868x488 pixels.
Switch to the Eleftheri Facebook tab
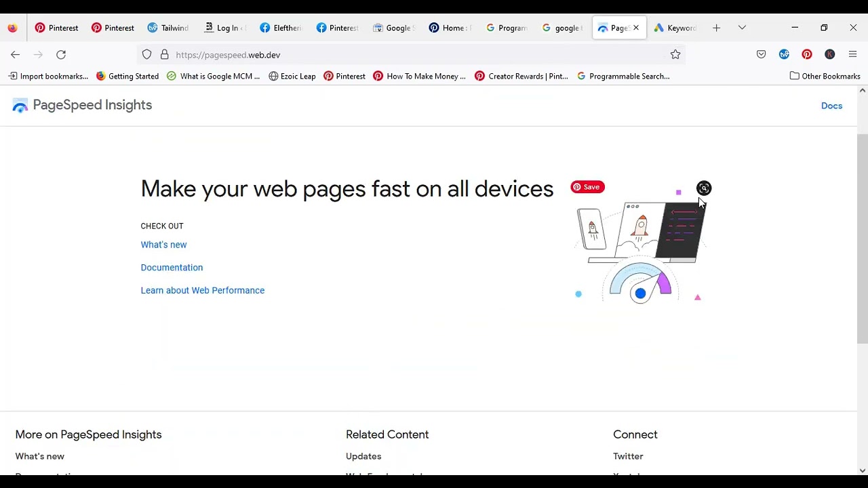[x=281, y=28]
